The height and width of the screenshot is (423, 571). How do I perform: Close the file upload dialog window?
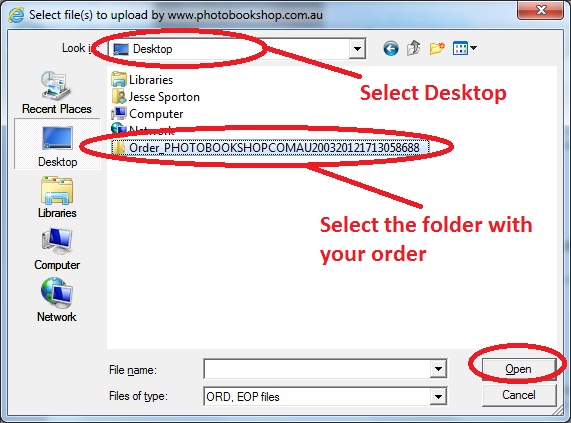(x=541, y=10)
